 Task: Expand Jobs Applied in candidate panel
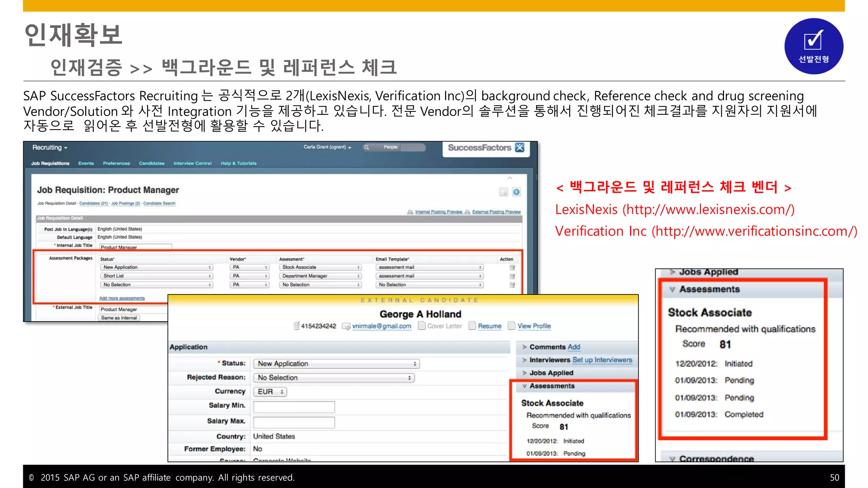pos(525,373)
